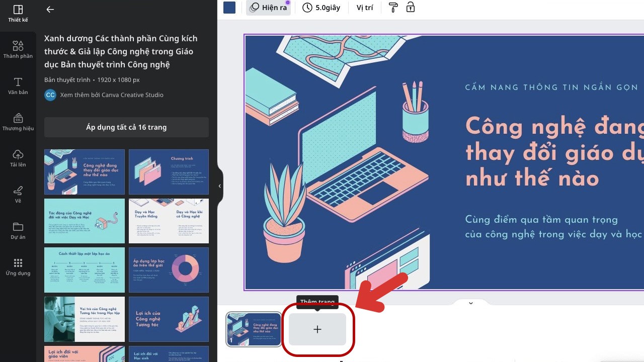Apply all pages with Áp dụng tất cả 16 trang
Screen dimensions: 644x362
tap(126, 127)
